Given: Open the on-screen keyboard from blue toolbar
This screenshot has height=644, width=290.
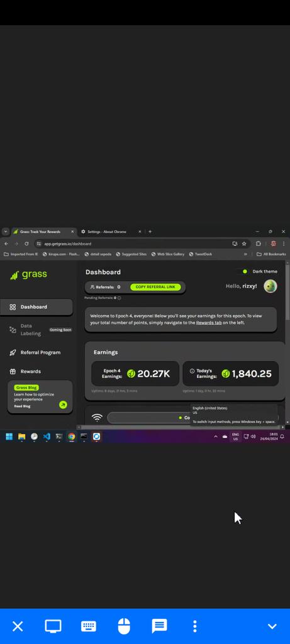Looking at the screenshot, I should pyautogui.click(x=88, y=626).
